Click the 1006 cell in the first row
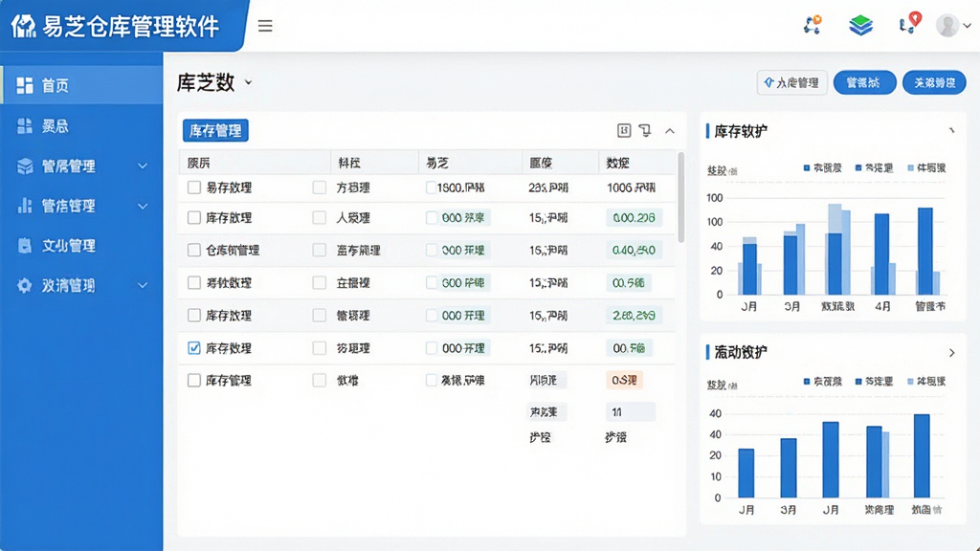This screenshot has width=980, height=551. 631,187
